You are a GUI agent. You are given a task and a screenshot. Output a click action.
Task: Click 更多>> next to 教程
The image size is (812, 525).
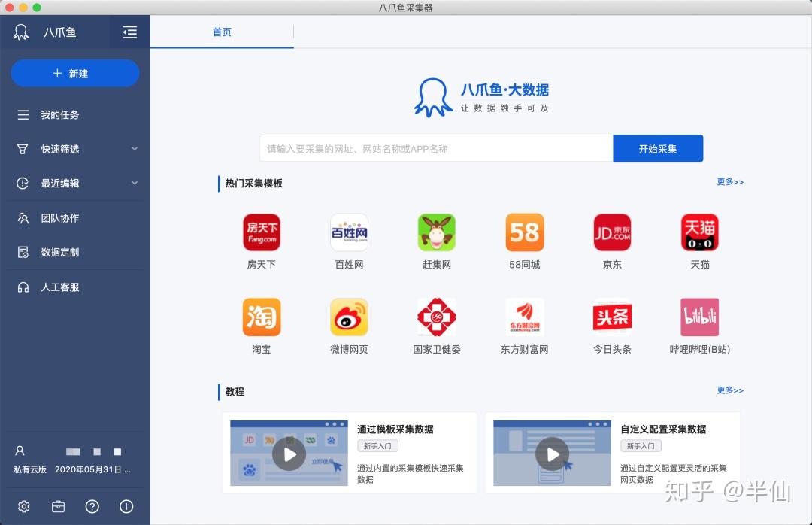tap(730, 390)
